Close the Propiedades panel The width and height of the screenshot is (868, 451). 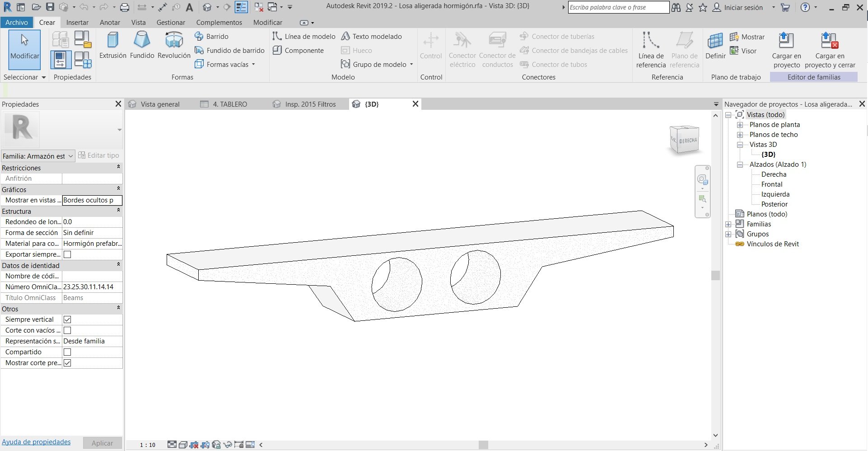(118, 104)
